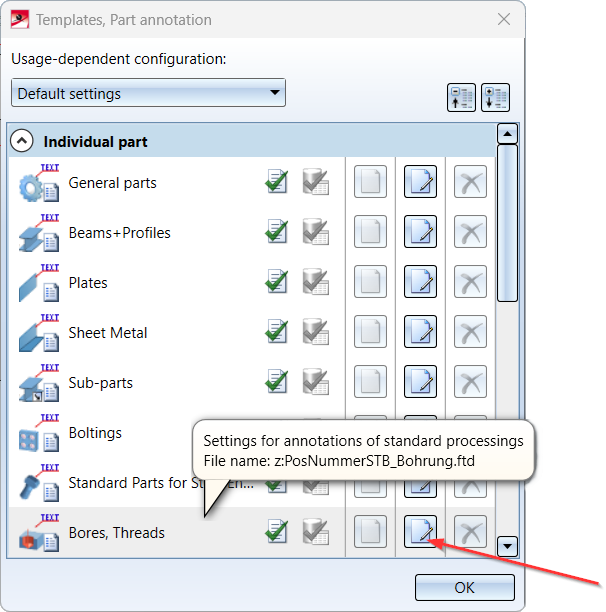Select the General parts row
Screen dimensions: 606x612
[x=252, y=182]
